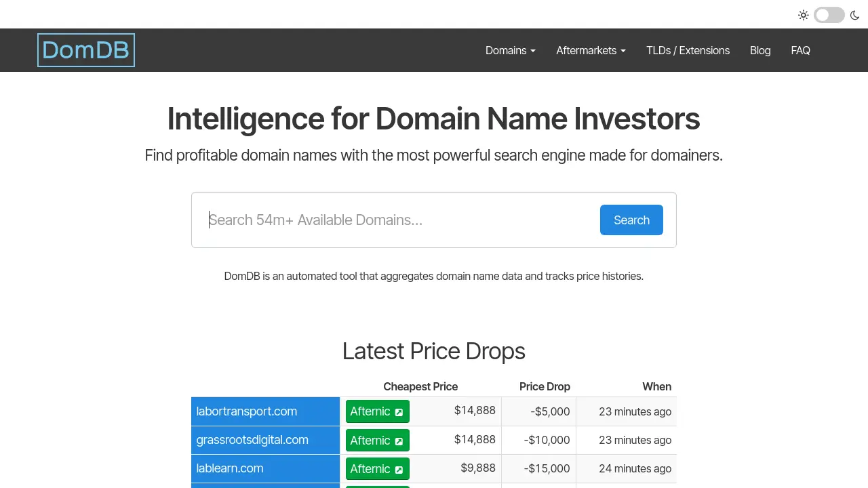868x488 pixels.
Task: Click the sun light-mode icon
Action: pos(804,15)
